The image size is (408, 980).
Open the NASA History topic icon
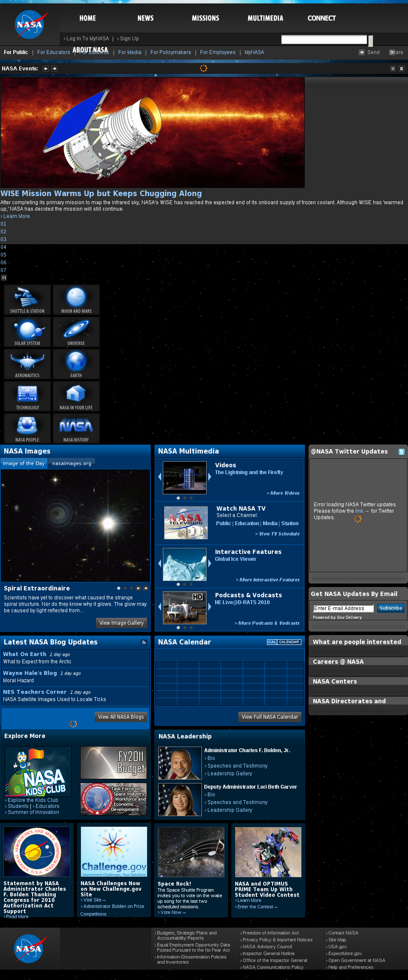coord(76,428)
